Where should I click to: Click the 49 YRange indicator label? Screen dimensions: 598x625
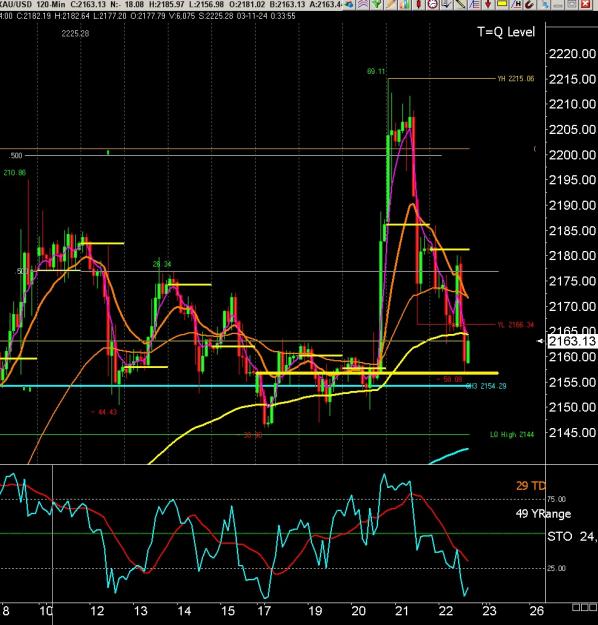pos(543,514)
